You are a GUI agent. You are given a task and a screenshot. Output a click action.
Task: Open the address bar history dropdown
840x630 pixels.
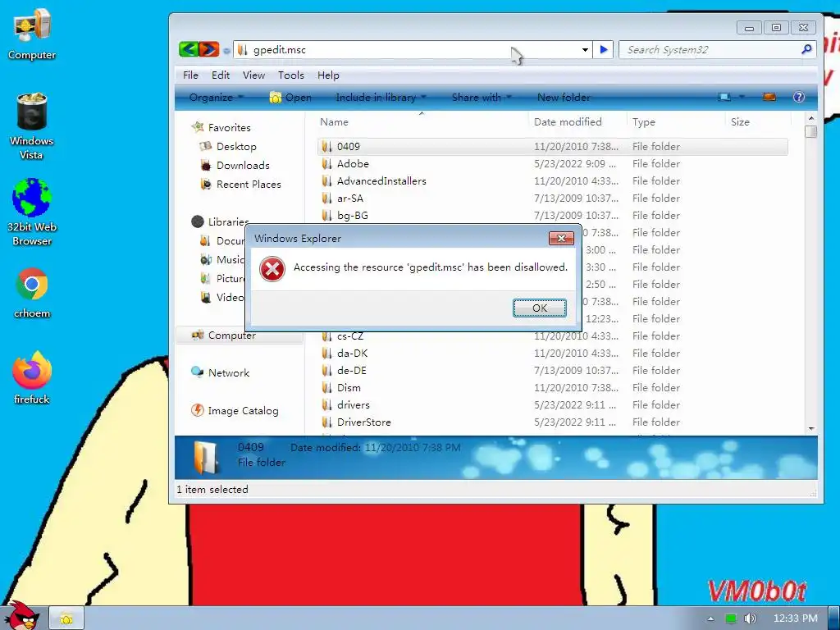(585, 50)
